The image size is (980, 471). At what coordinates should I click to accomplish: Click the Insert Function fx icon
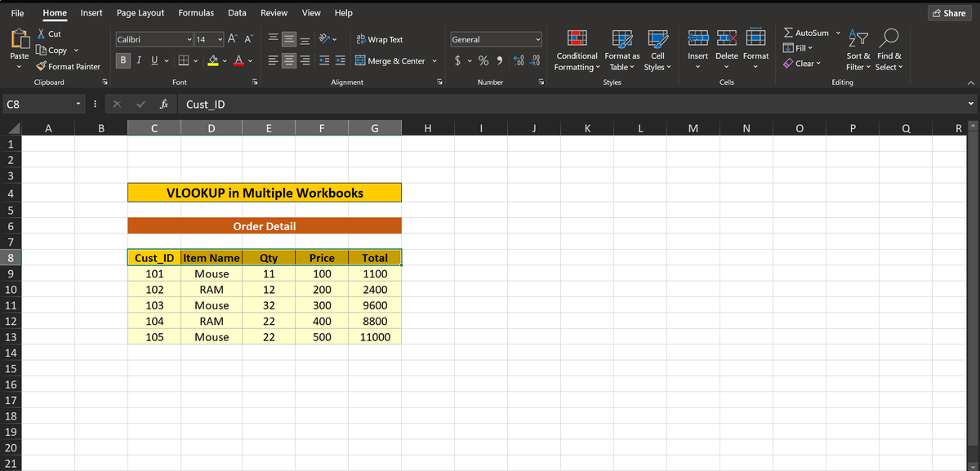click(x=164, y=104)
